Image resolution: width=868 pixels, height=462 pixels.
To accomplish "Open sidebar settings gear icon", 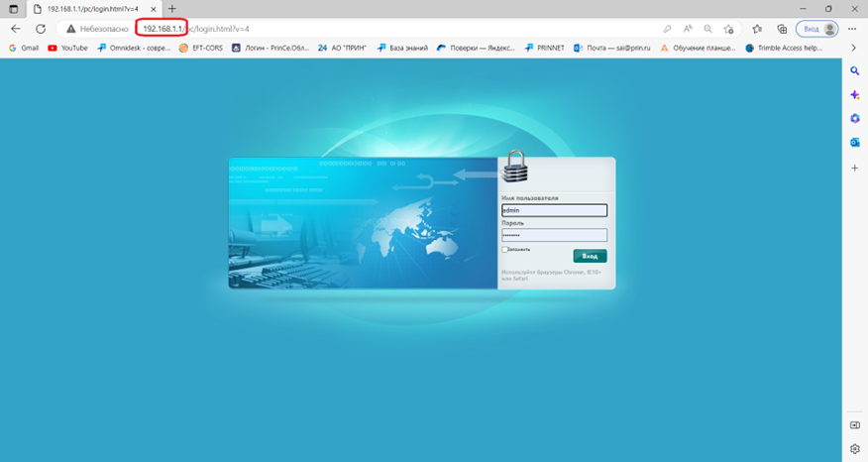I will [x=855, y=449].
